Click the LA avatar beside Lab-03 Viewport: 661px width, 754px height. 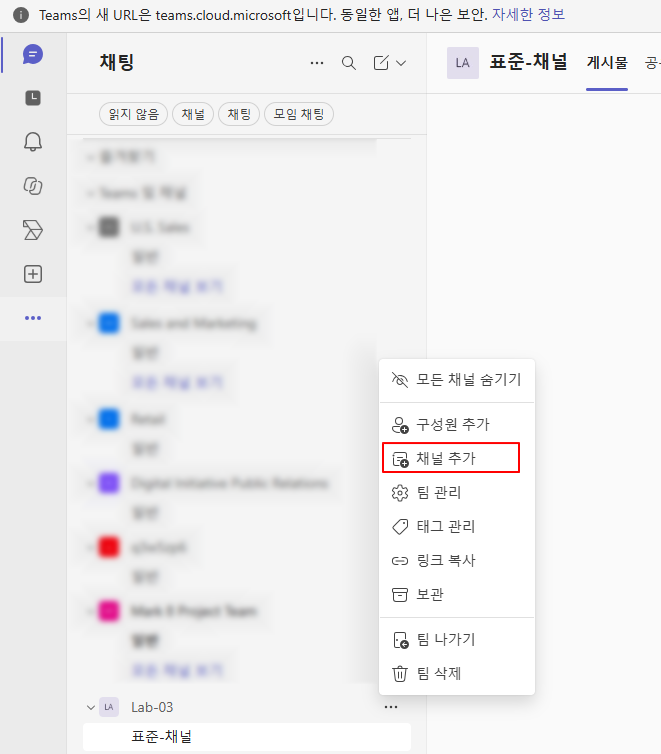109,707
